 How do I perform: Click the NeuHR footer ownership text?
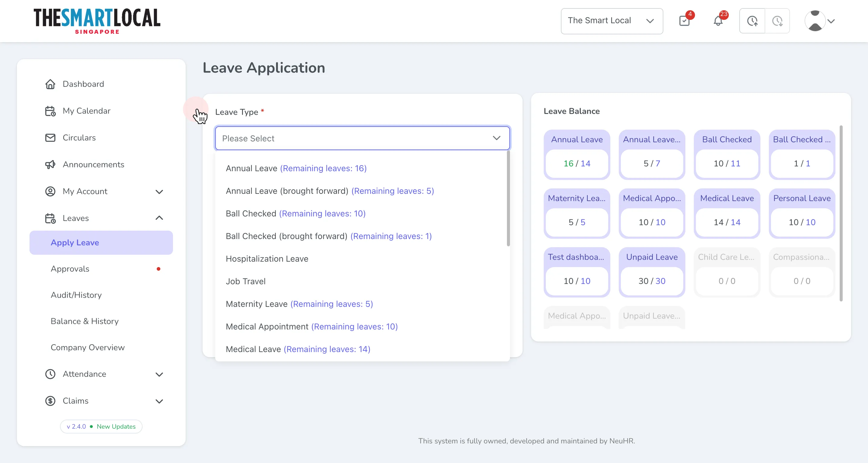tap(526, 441)
